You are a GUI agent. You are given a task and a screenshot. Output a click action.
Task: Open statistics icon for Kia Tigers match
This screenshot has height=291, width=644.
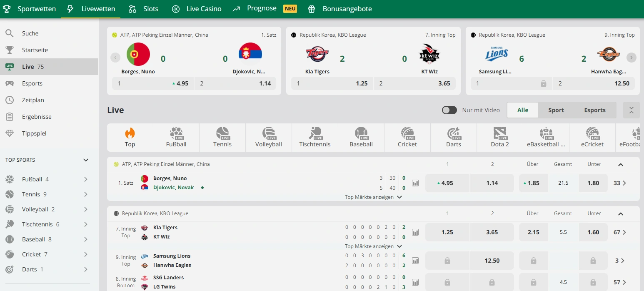[415, 232]
